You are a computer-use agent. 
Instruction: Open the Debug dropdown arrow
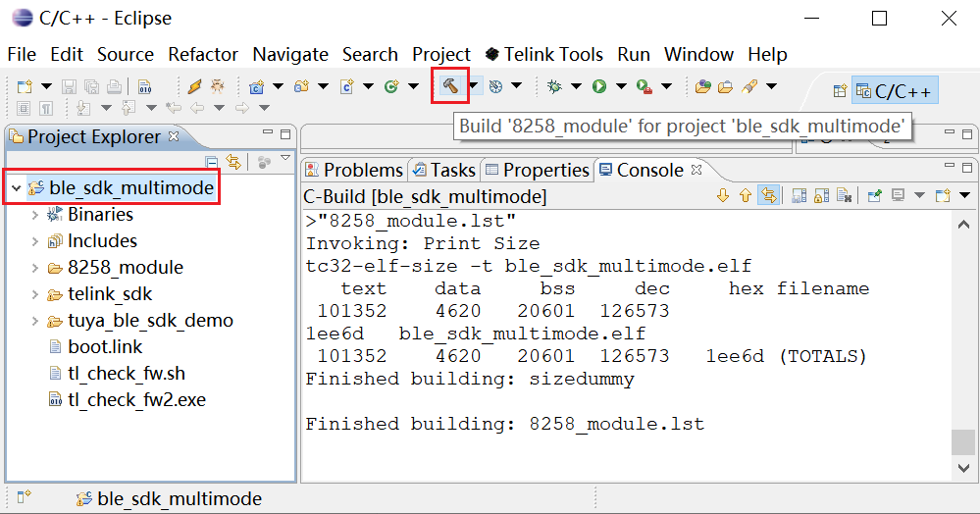576,86
